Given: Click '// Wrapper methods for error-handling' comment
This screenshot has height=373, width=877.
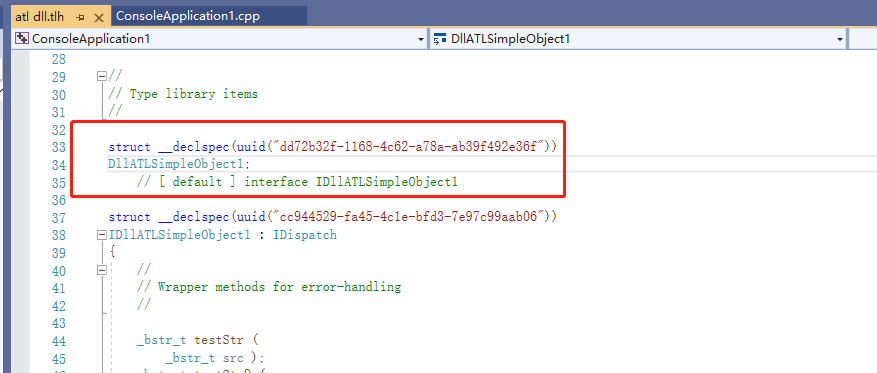Looking at the screenshot, I should pyautogui.click(x=269, y=287).
